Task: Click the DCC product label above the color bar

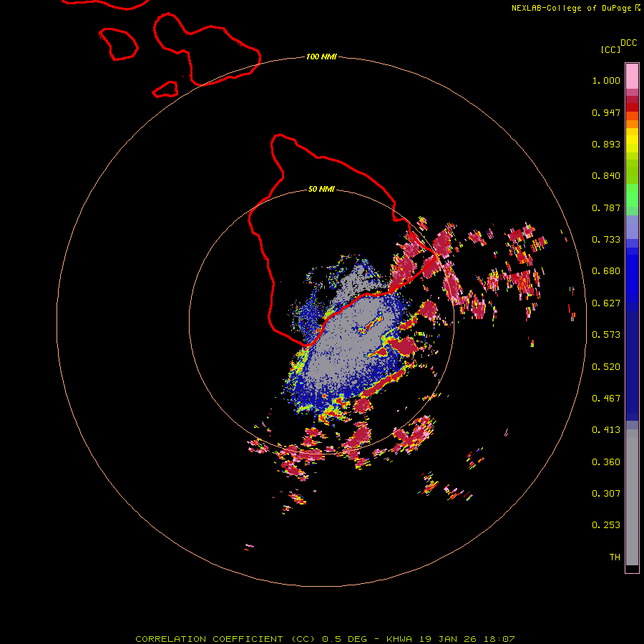Action: (x=629, y=43)
